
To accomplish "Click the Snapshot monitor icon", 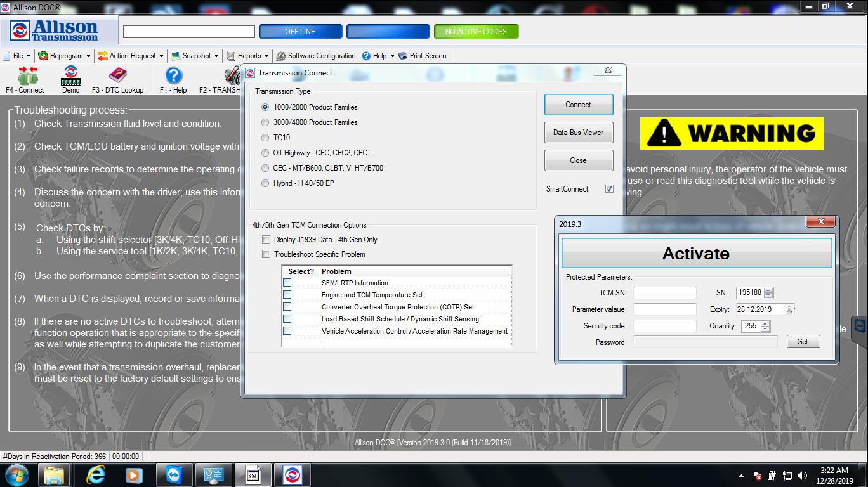I will 176,56.
